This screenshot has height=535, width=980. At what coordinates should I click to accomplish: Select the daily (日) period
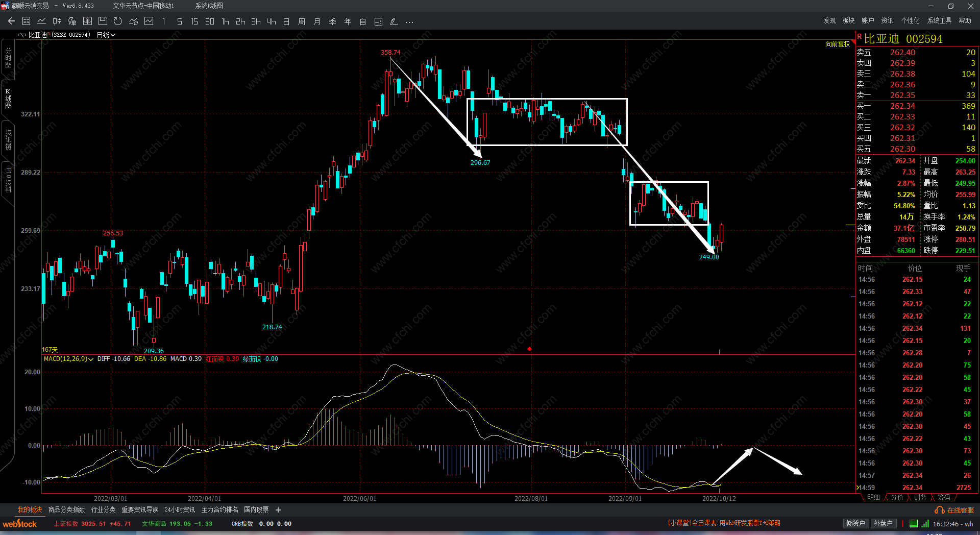tap(286, 21)
